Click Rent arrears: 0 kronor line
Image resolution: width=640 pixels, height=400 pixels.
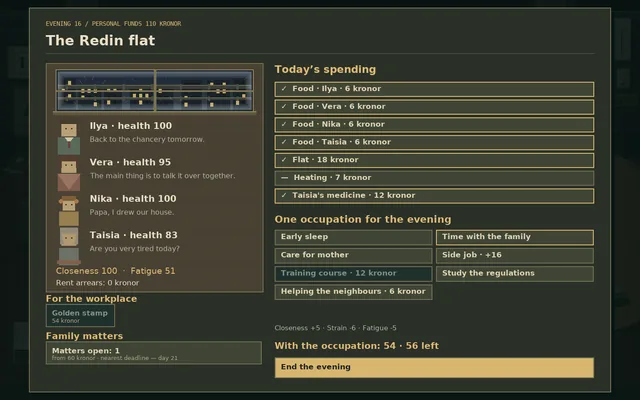pos(98,283)
